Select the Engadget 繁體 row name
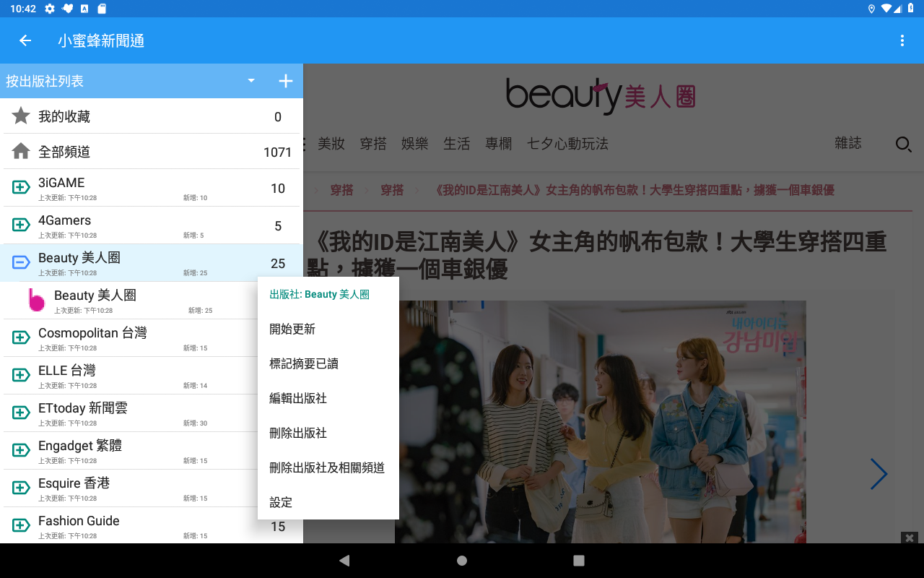The height and width of the screenshot is (578, 924). [x=80, y=446]
